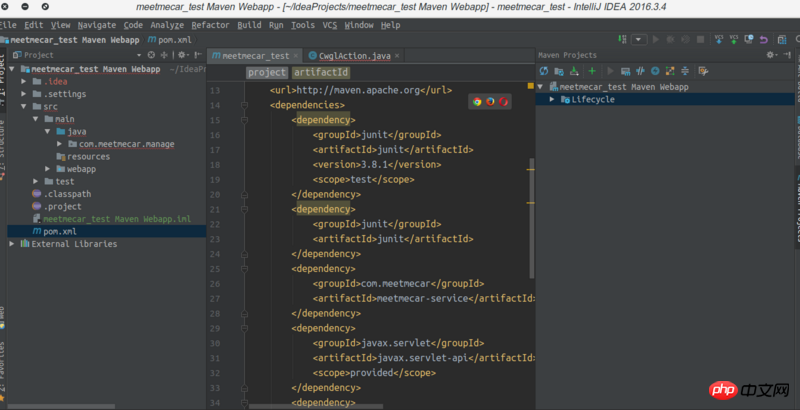Click the Maven reimport all projects icon

click(544, 71)
